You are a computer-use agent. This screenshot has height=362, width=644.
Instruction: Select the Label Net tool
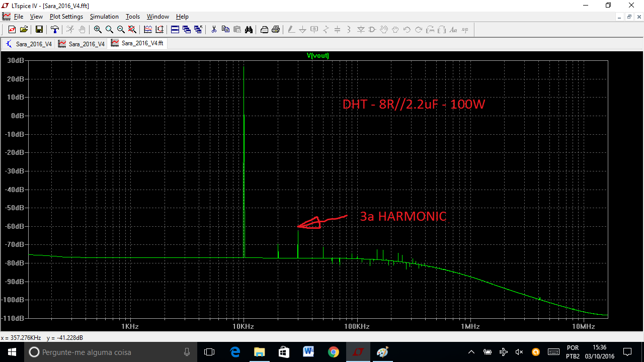[x=314, y=30]
